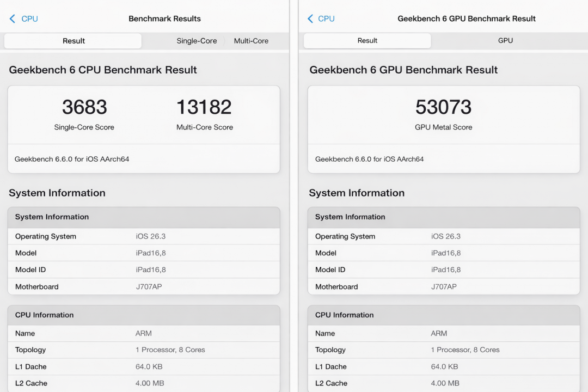Image resolution: width=588 pixels, height=392 pixels.
Task: Click Motherboard J707AP value in GPU panel
Action: pyautogui.click(x=444, y=286)
